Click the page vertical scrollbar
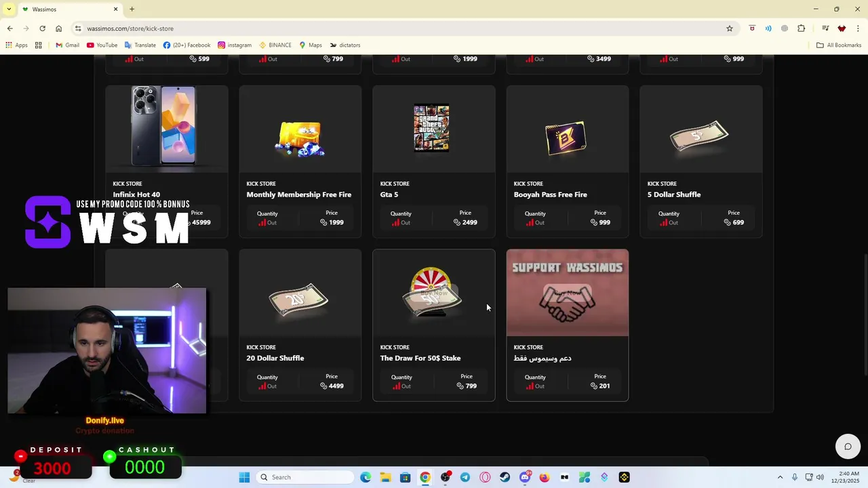This screenshot has height=488, width=868. point(865,315)
